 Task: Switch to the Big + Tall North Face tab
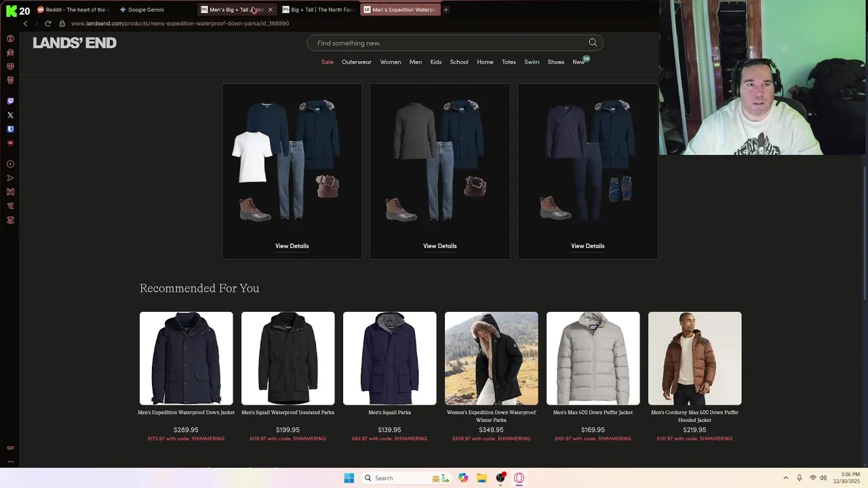tap(318, 9)
